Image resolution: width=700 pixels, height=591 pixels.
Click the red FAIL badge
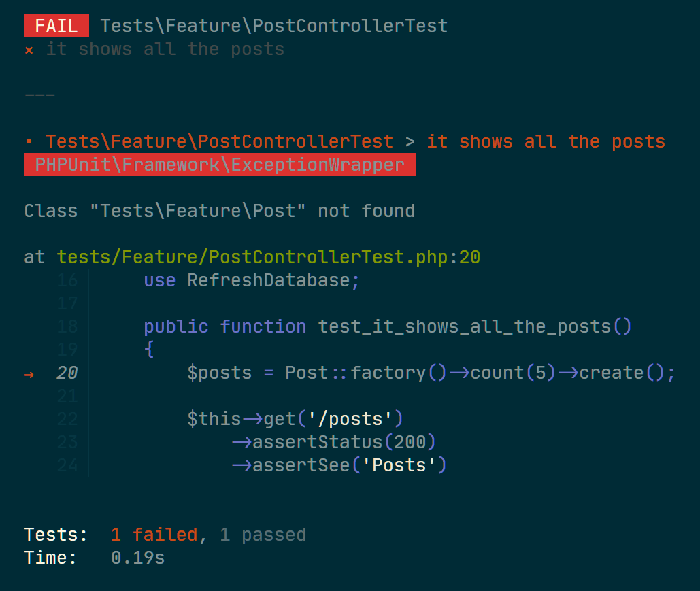coord(56,26)
